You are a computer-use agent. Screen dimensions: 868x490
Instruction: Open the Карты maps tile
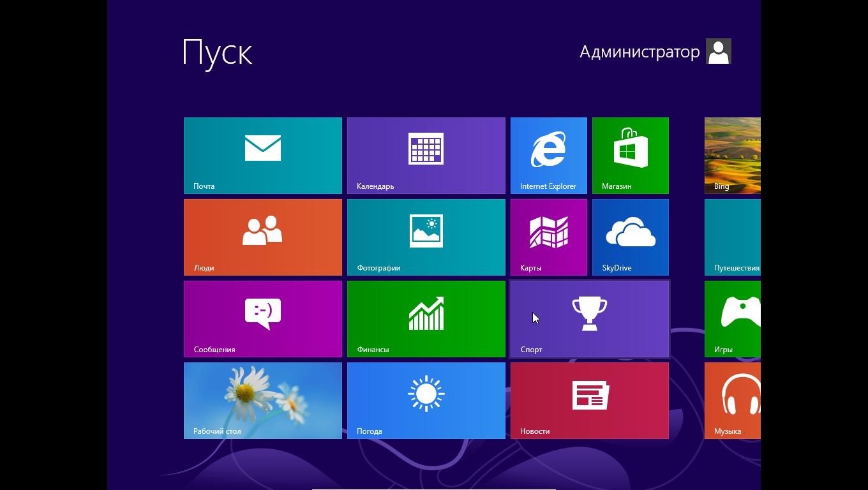tap(548, 237)
